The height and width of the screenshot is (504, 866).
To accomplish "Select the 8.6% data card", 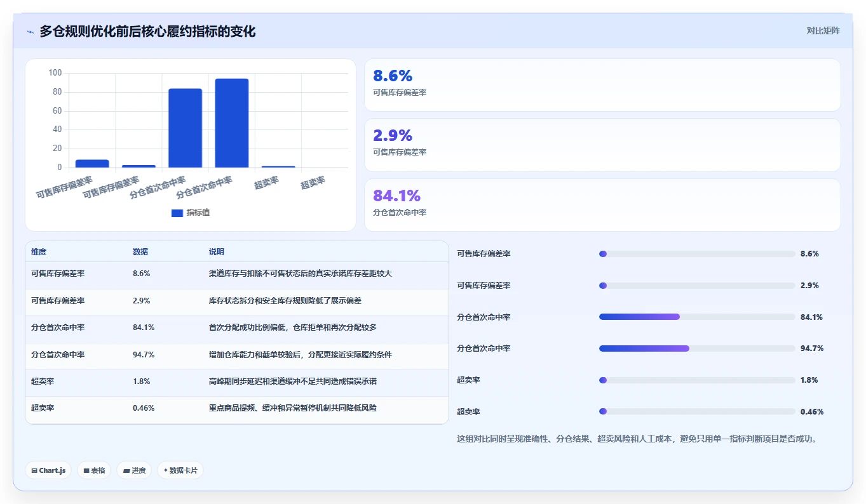I will click(x=602, y=85).
